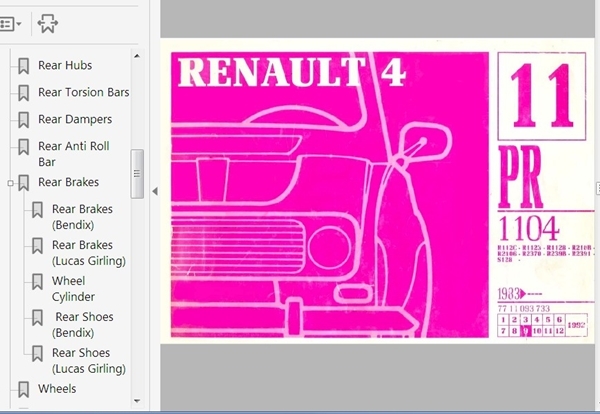Viewport: 600px width, 414px height.
Task: Click the bookmark icon beside Rear Dampers
Action: [24, 120]
